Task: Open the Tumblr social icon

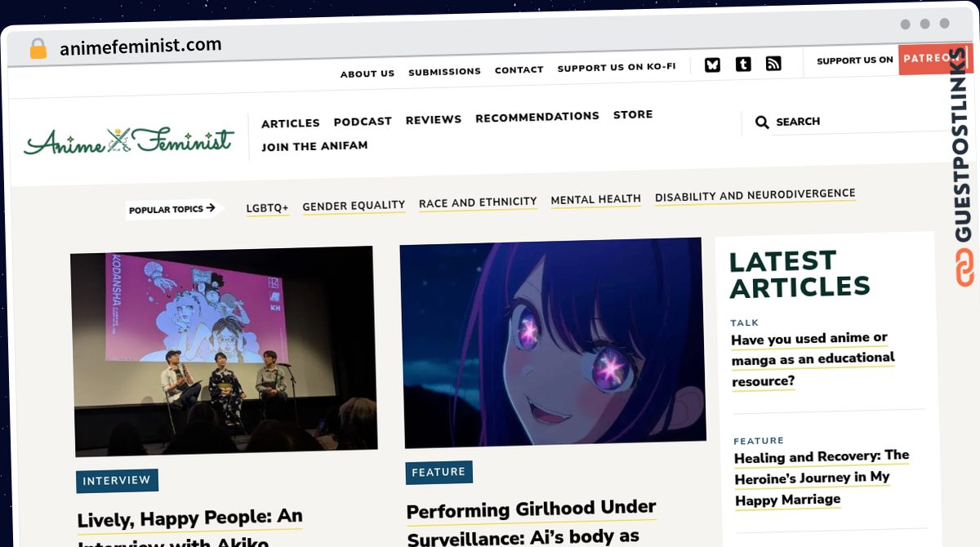Action: (743, 64)
